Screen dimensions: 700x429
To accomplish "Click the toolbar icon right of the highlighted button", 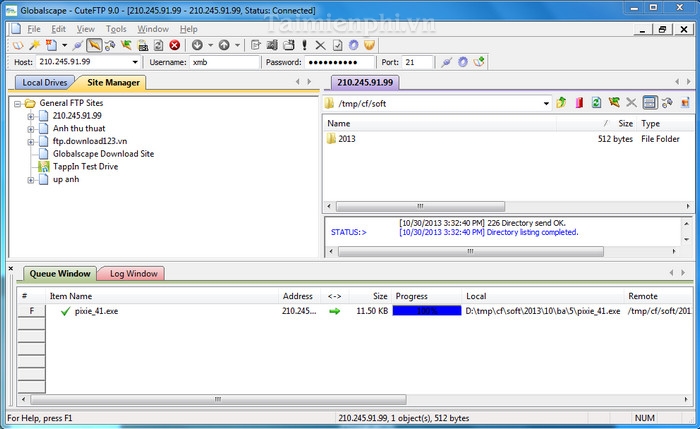I will point(110,45).
